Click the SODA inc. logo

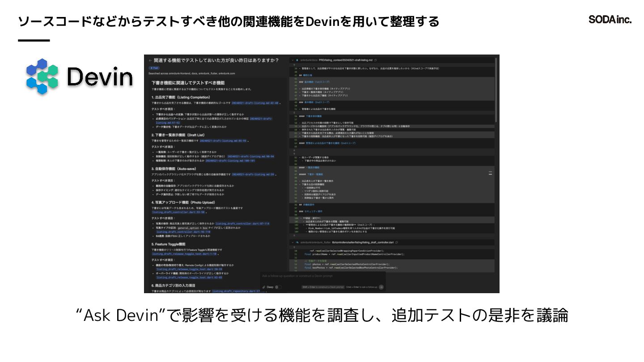tap(610, 20)
